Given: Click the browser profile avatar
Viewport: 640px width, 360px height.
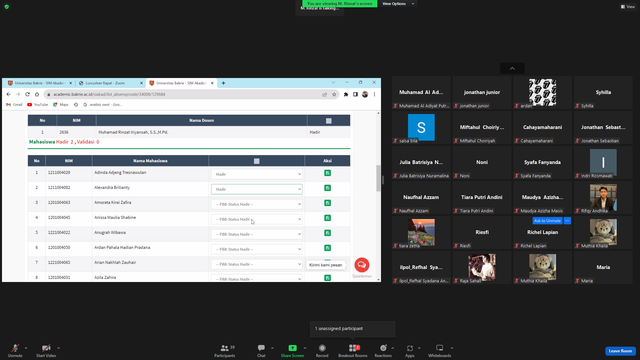Looking at the screenshot, I should (x=365, y=94).
